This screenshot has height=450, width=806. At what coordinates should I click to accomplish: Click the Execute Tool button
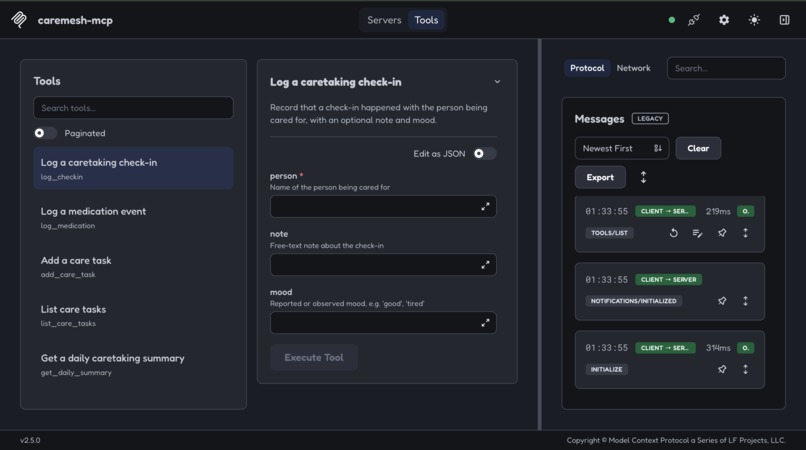pos(314,357)
